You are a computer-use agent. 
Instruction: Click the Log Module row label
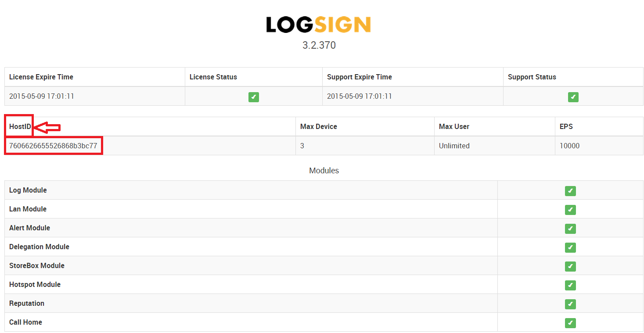(28, 190)
